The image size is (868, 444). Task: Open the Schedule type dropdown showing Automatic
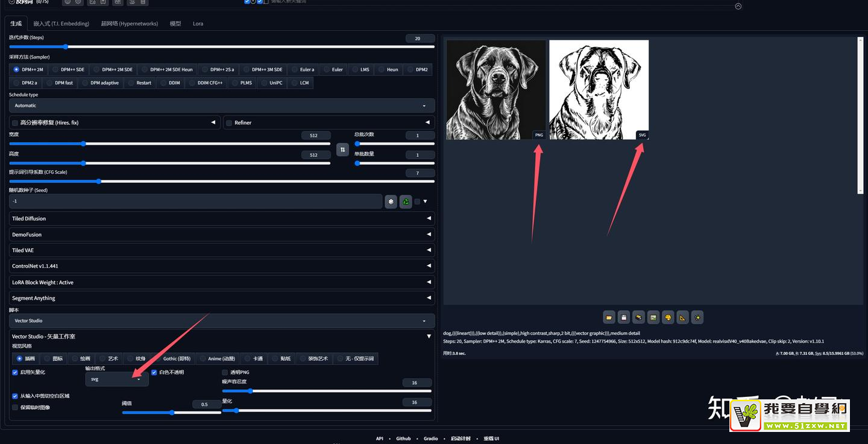click(221, 106)
